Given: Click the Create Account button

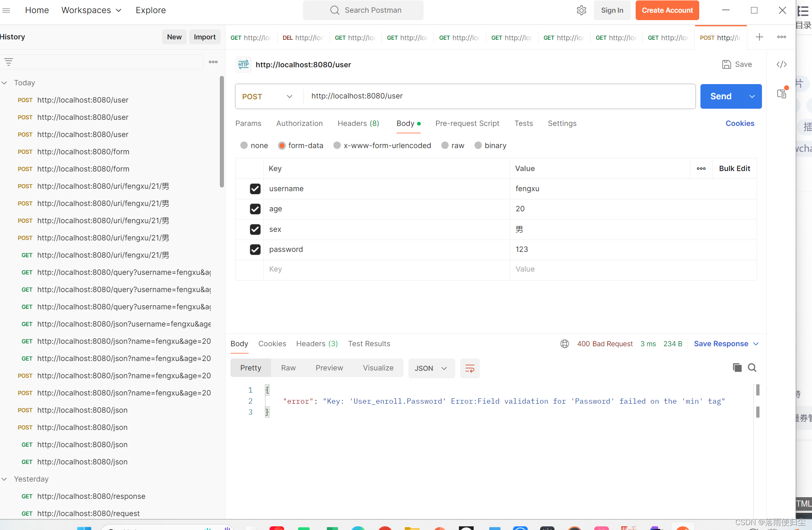Looking at the screenshot, I should click(667, 10).
